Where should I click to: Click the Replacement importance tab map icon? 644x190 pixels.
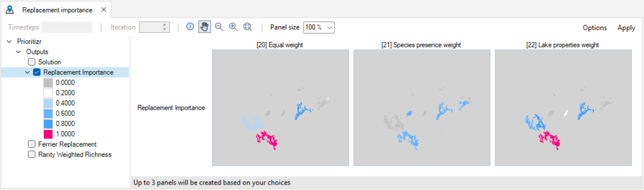[x=10, y=10]
